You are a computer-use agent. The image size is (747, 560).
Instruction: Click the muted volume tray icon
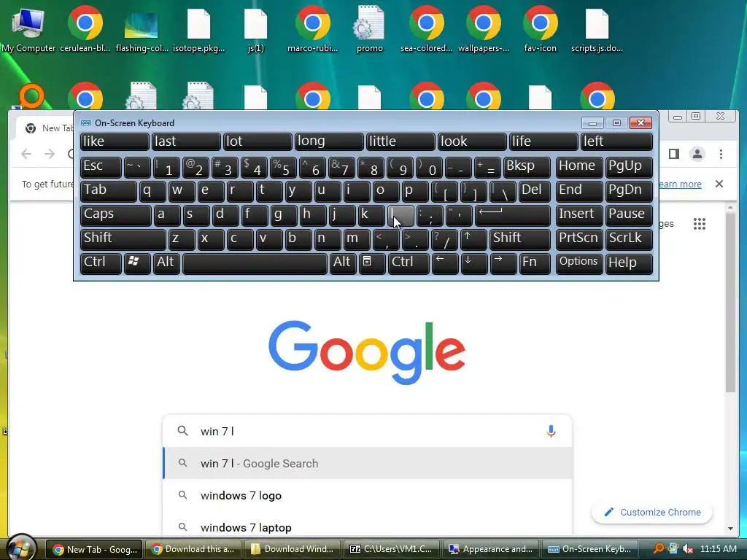tap(687, 549)
